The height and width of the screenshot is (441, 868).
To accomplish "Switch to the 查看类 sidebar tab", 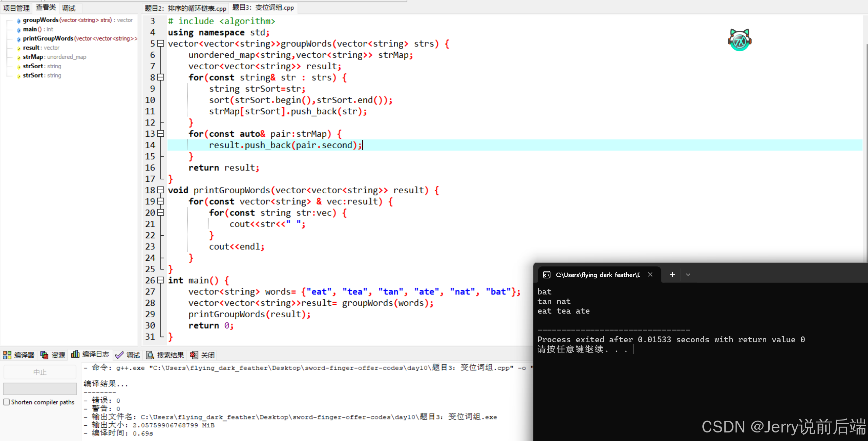I will pyautogui.click(x=46, y=8).
